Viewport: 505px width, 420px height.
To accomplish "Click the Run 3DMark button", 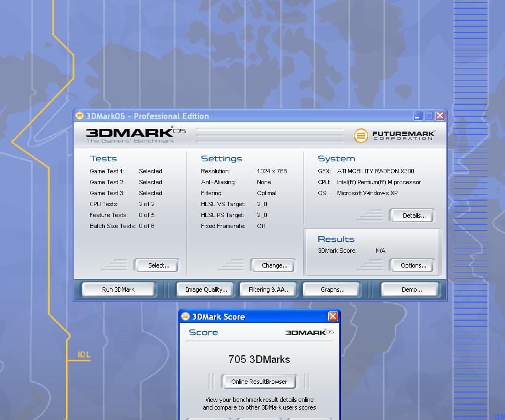I will [118, 290].
